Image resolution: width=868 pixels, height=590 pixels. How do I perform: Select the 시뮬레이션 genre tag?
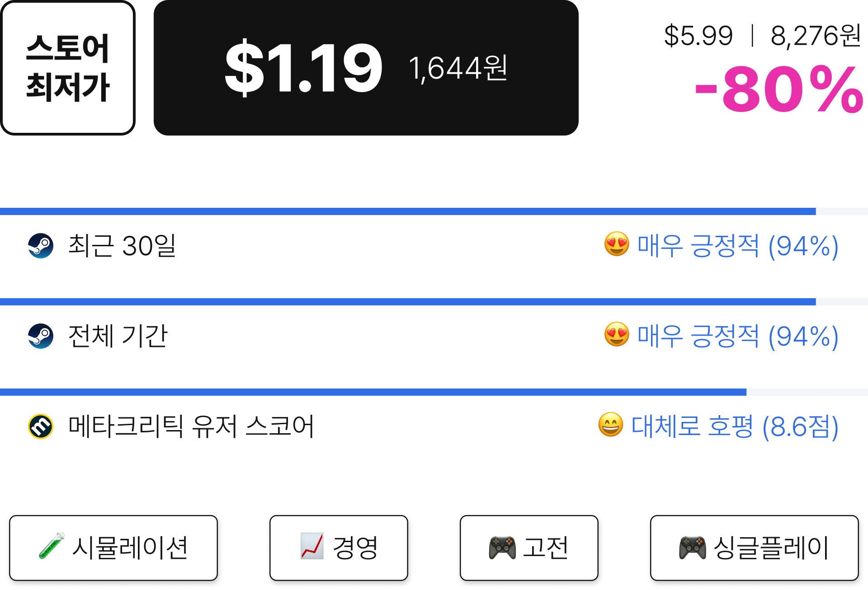[113, 548]
